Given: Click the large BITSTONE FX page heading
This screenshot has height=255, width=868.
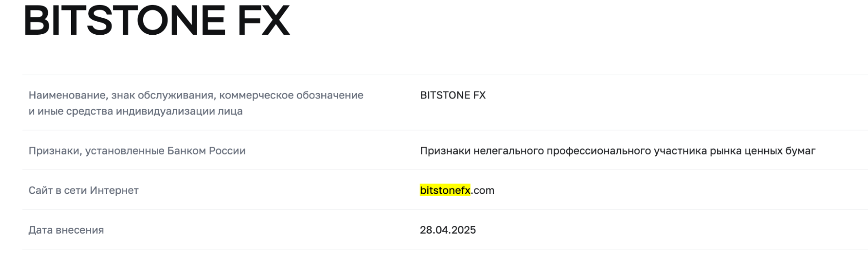Looking at the screenshot, I should click(x=156, y=21).
